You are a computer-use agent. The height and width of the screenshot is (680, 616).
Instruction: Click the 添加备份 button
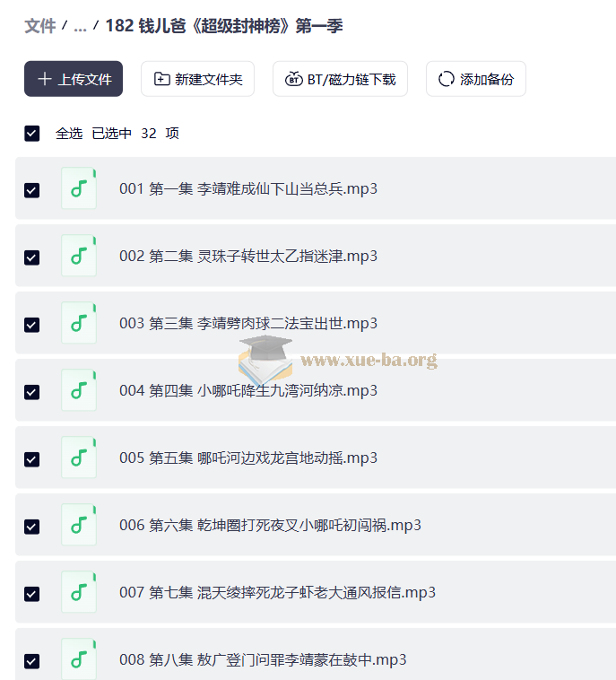tap(486, 79)
